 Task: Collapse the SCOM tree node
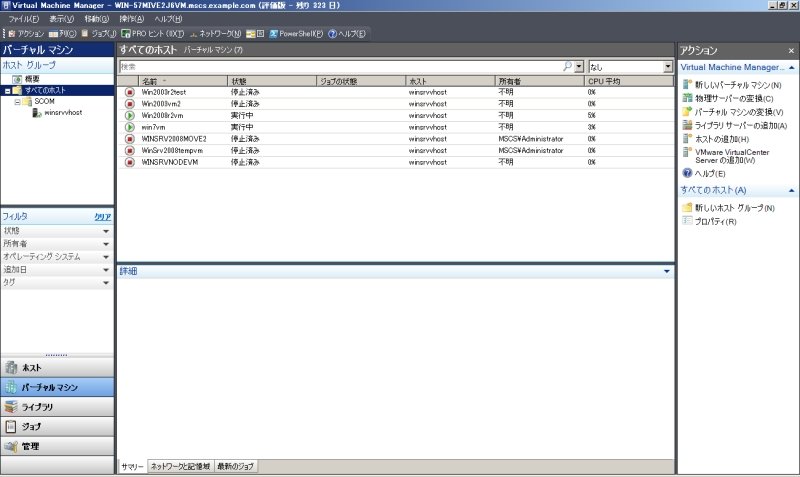(x=17, y=102)
